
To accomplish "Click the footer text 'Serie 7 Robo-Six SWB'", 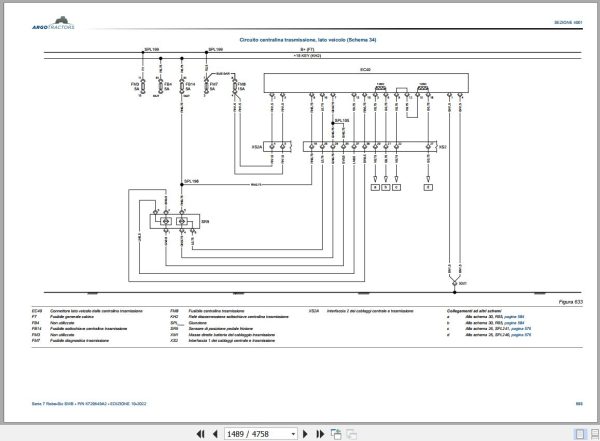I will pos(52,404).
